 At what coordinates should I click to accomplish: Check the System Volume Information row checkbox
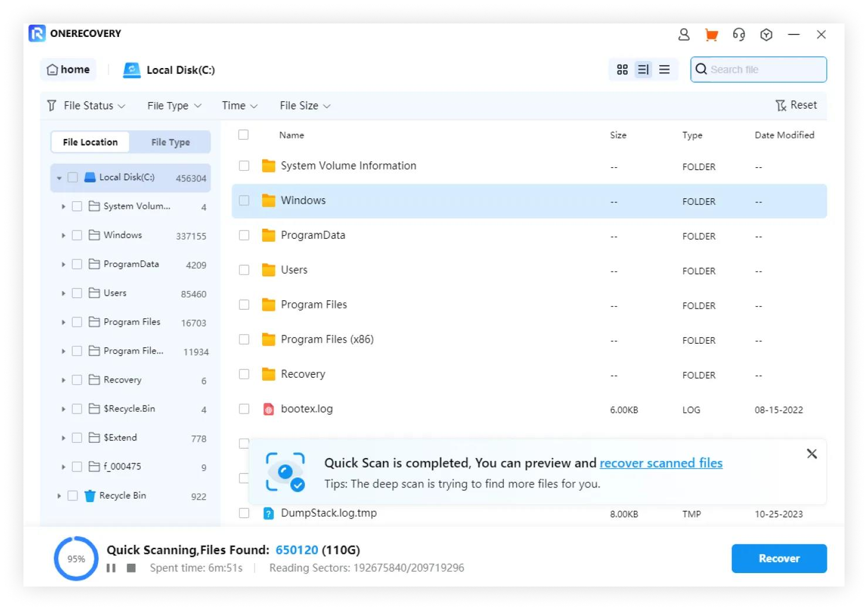click(x=244, y=166)
